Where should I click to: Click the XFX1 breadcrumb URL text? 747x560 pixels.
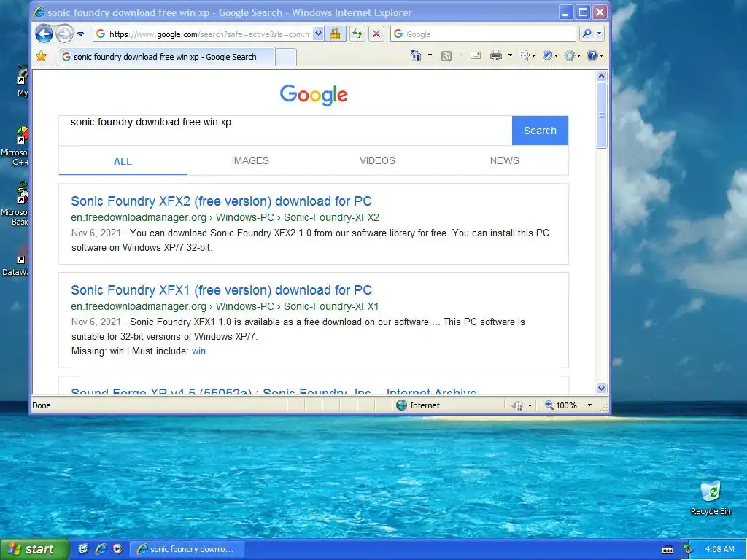pos(225,307)
